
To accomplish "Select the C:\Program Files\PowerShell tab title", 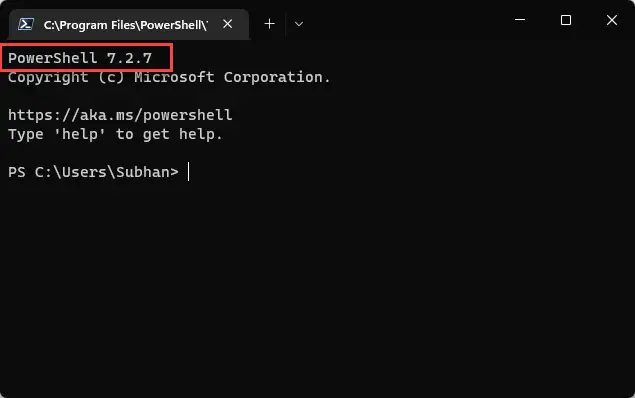I will coord(126,25).
